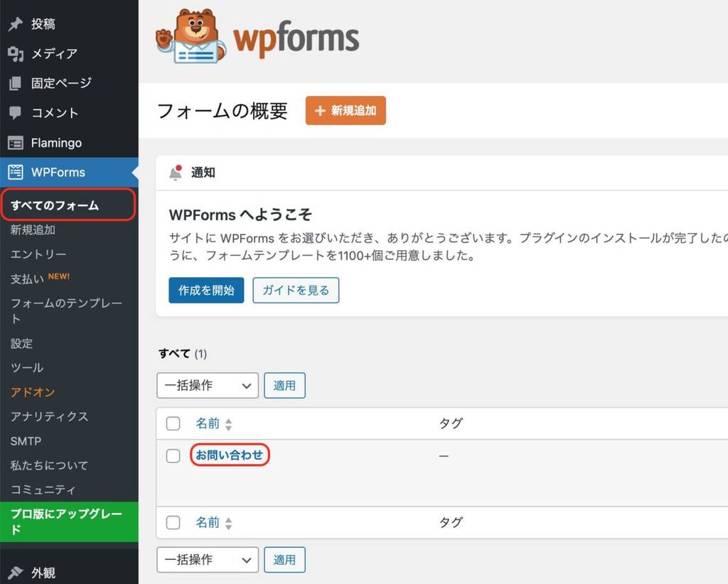The image size is (728, 584).
Task: Open the bottom 一括操作 bulk action dropdown
Action: point(208,559)
